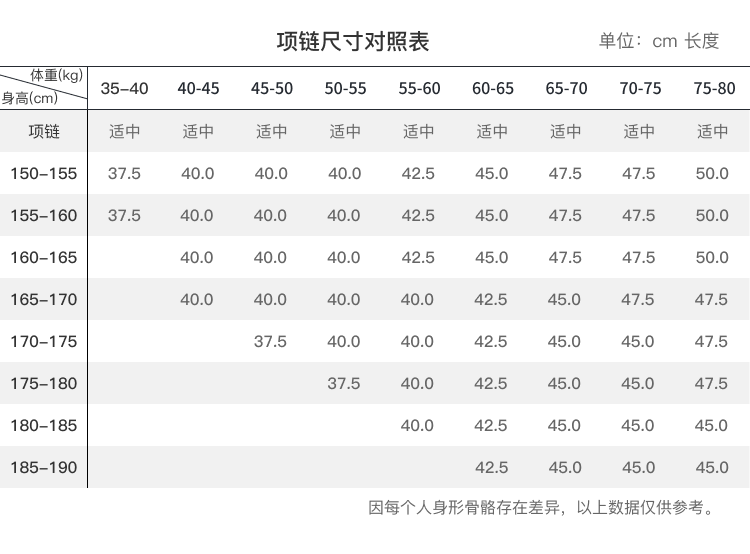Click the 150–155 height row header
This screenshot has width=750, height=554.
43,174
